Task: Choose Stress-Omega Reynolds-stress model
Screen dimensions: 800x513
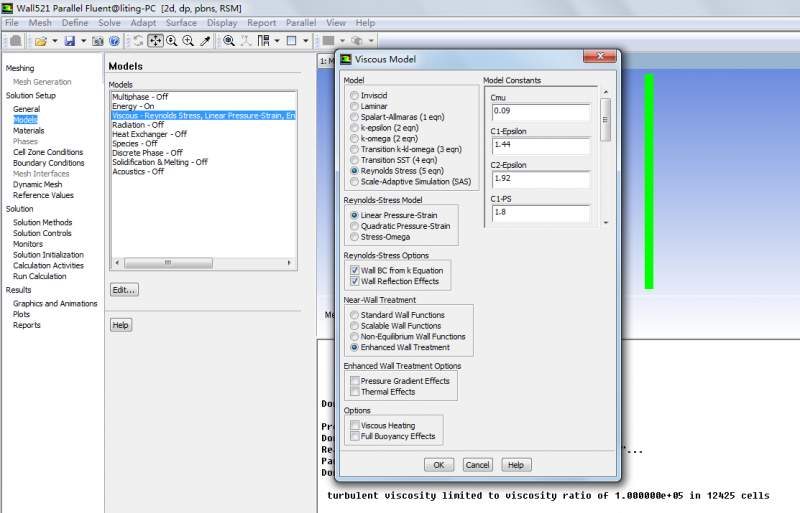Action: [x=354, y=237]
